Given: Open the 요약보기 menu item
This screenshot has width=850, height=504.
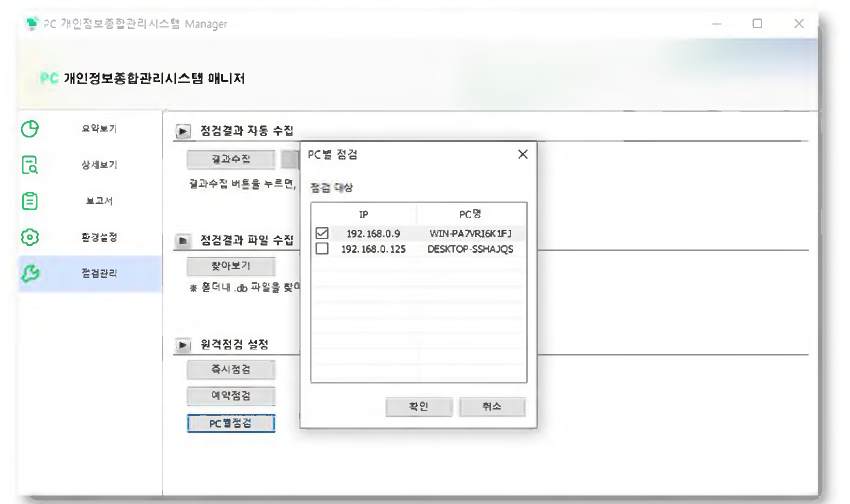Looking at the screenshot, I should pyautogui.click(x=99, y=128).
